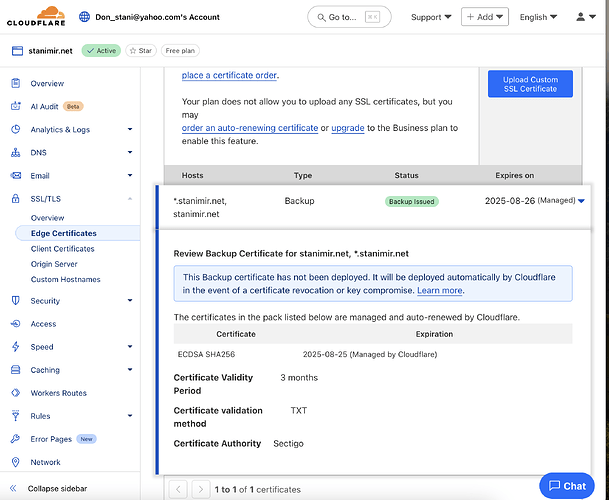This screenshot has width=609, height=500.
Task: Click the Security shield icon
Action: [x=16, y=300]
